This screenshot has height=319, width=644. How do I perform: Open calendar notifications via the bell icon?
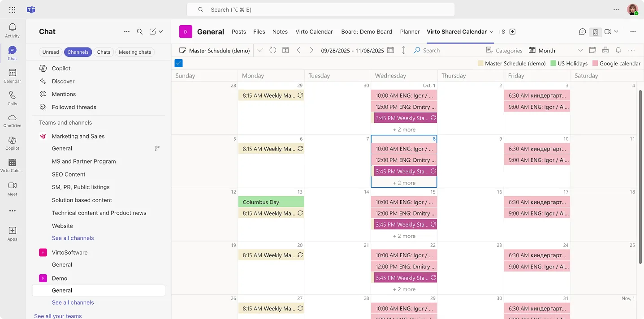618,50
